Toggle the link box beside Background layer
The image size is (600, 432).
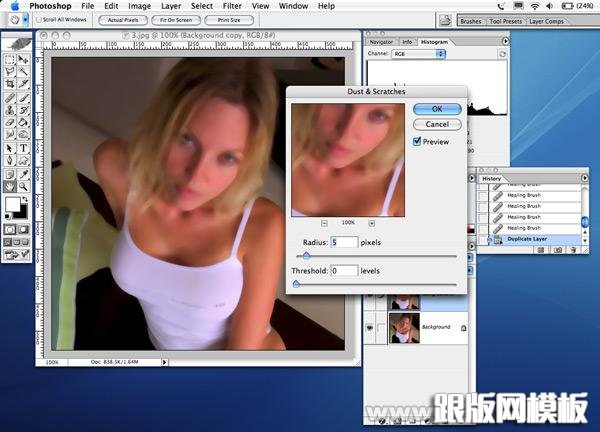(x=382, y=328)
